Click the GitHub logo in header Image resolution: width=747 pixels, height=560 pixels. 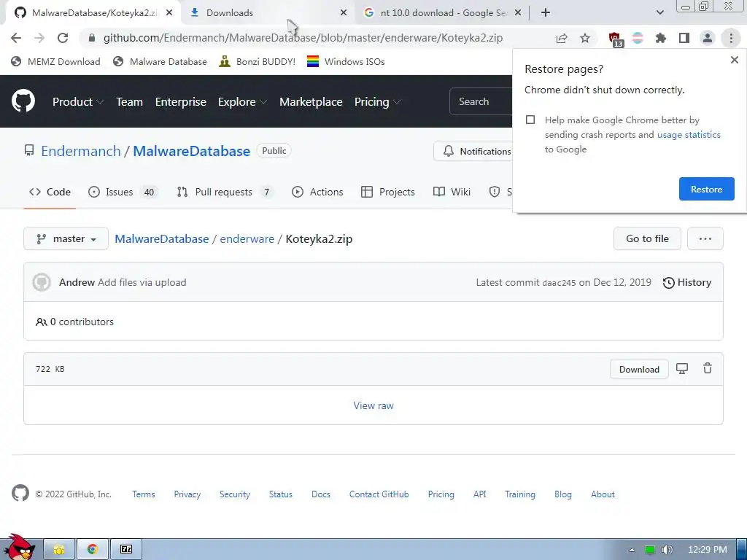[x=23, y=101]
